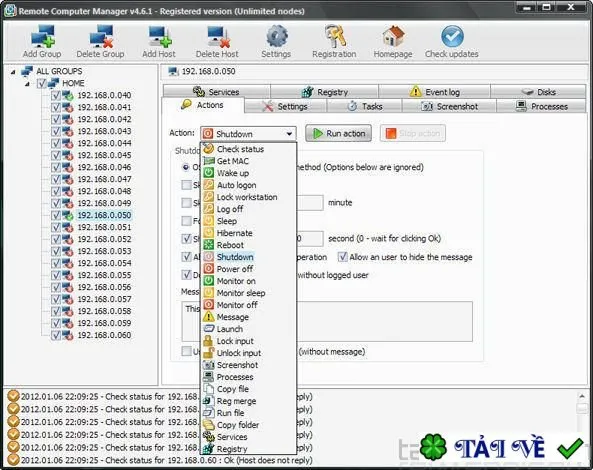Image resolution: width=593 pixels, height=470 pixels.
Task: Click the Monitor sleep action icon
Action: coord(208,293)
